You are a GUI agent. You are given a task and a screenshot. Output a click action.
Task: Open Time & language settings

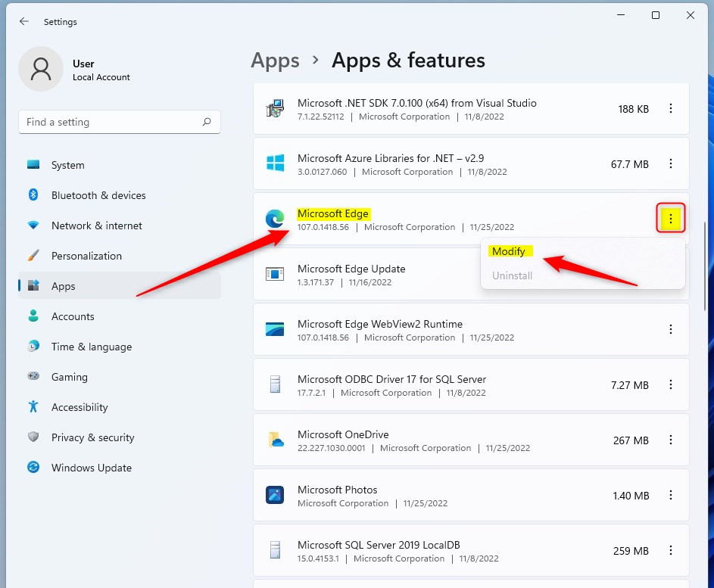point(90,347)
